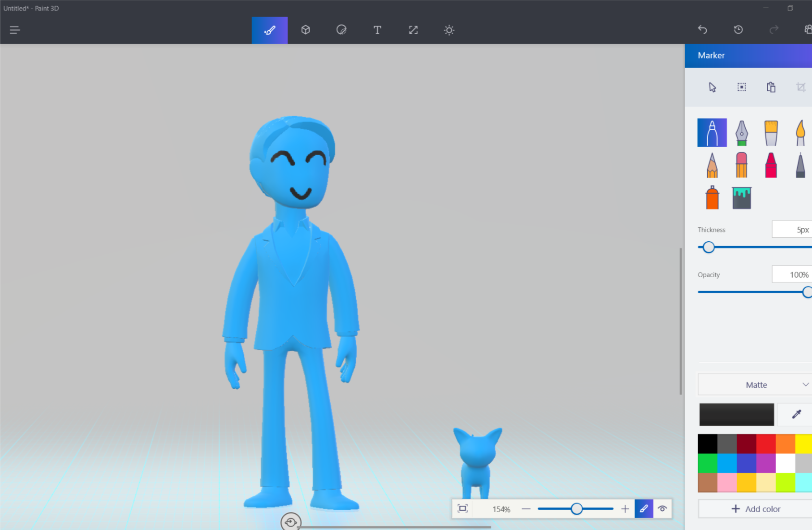Adjust the Thickness slider handle
Screen dimensions: 812x530
[x=709, y=247]
